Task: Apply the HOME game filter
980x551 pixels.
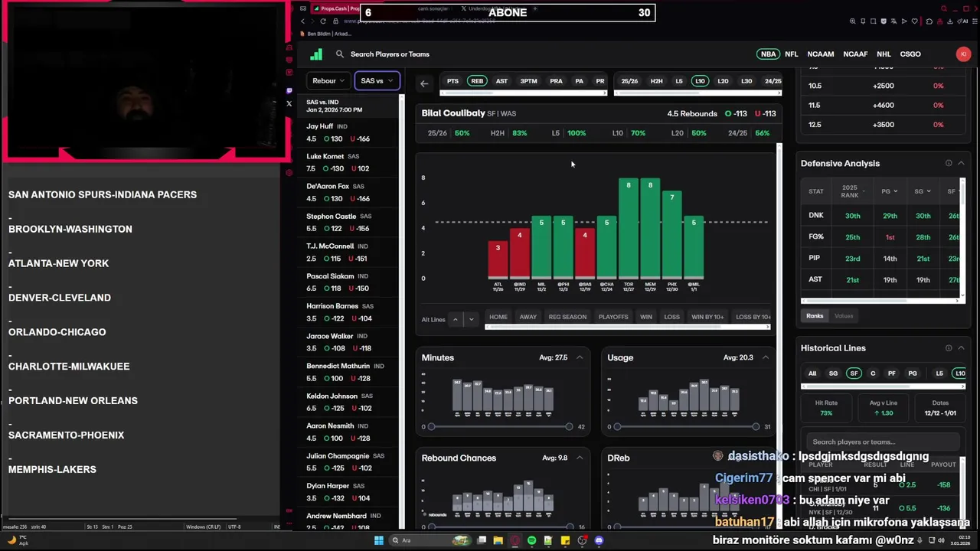Action: coord(498,317)
